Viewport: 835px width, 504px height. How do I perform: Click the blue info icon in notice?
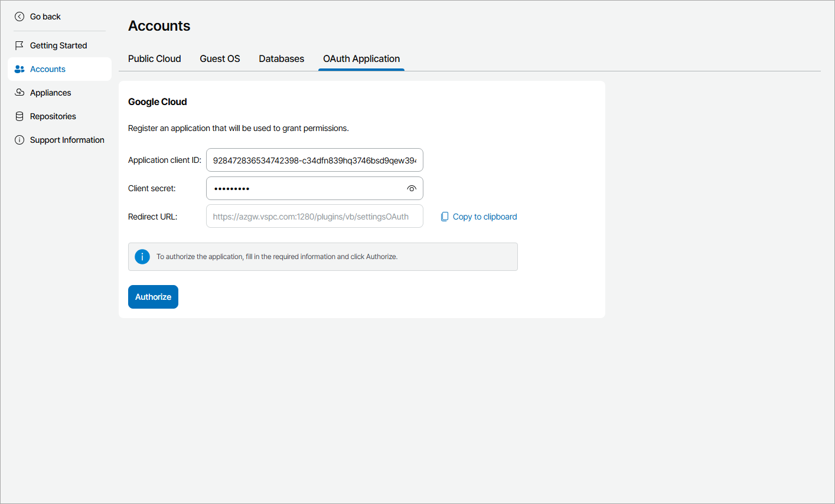[142, 257]
